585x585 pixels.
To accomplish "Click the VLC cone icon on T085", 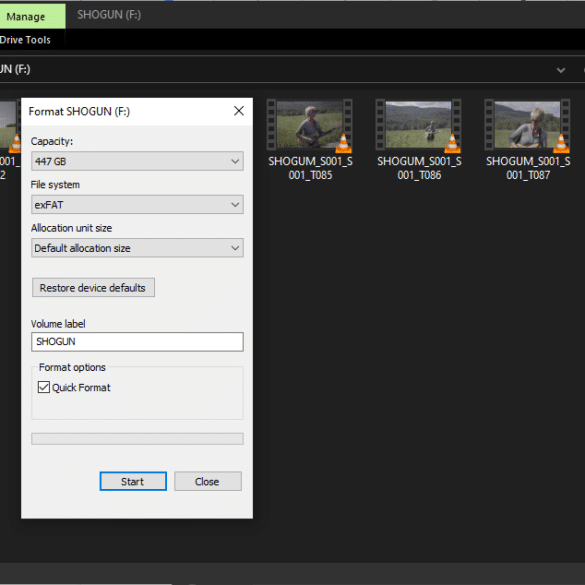I will (343, 144).
